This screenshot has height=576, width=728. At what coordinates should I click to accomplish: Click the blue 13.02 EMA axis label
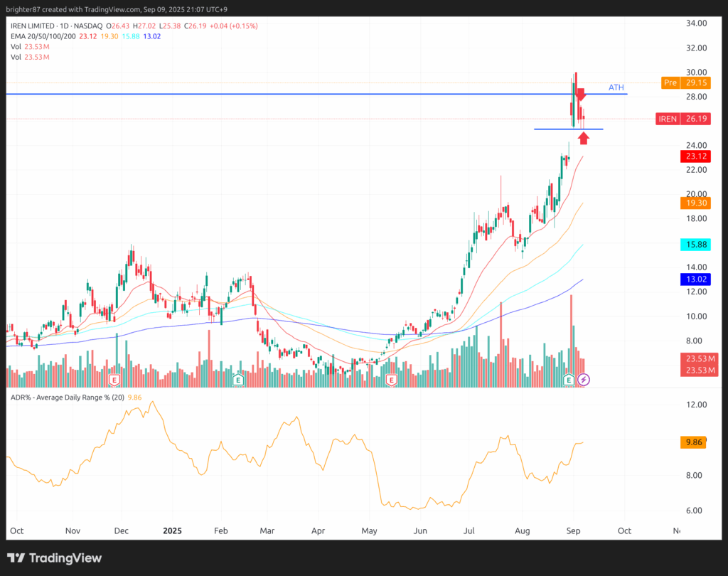click(x=695, y=279)
